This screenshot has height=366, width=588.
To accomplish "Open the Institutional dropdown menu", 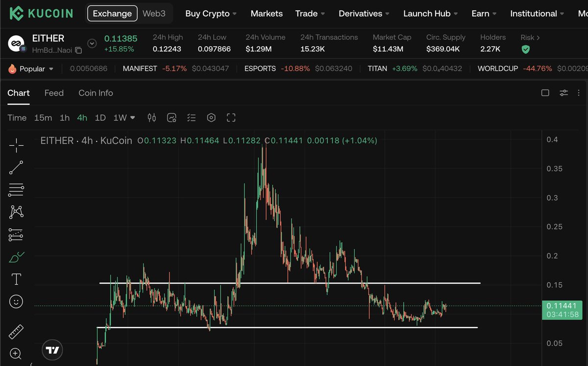I will click(x=537, y=14).
